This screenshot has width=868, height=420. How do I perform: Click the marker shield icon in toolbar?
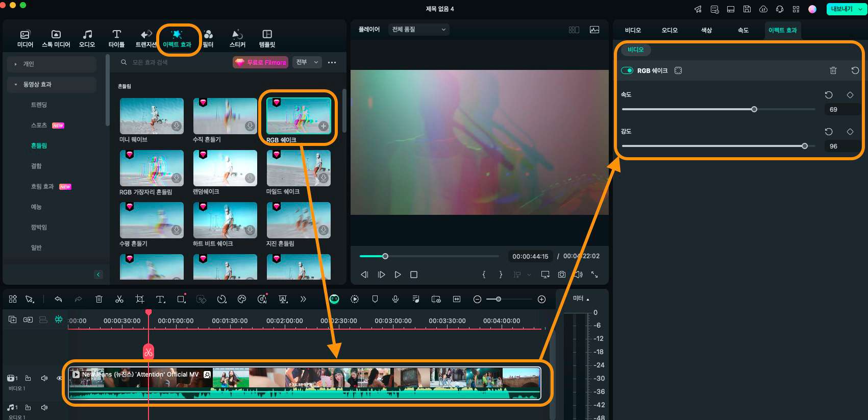(375, 299)
